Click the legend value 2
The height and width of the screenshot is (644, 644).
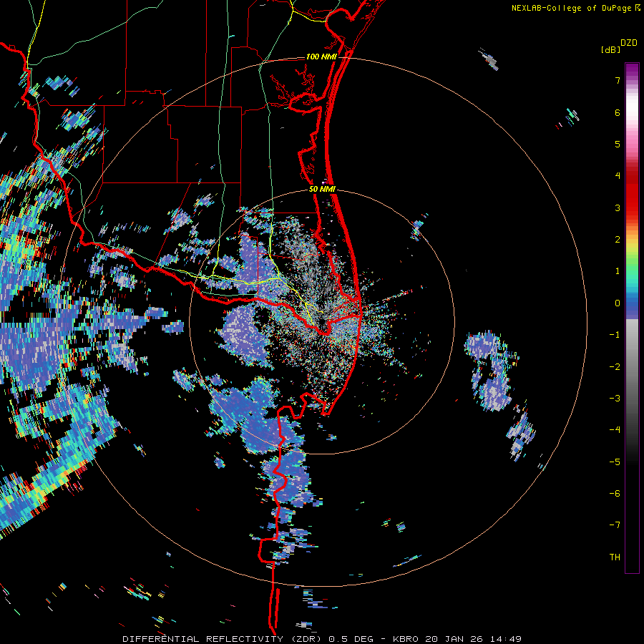618,240
